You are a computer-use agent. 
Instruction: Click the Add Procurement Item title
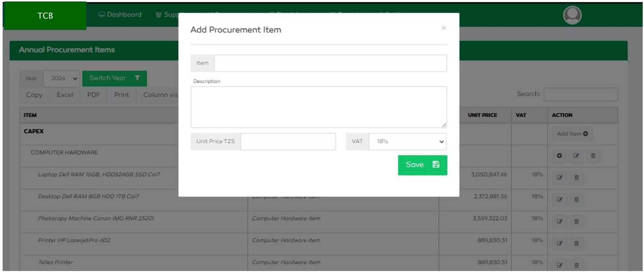(x=236, y=30)
